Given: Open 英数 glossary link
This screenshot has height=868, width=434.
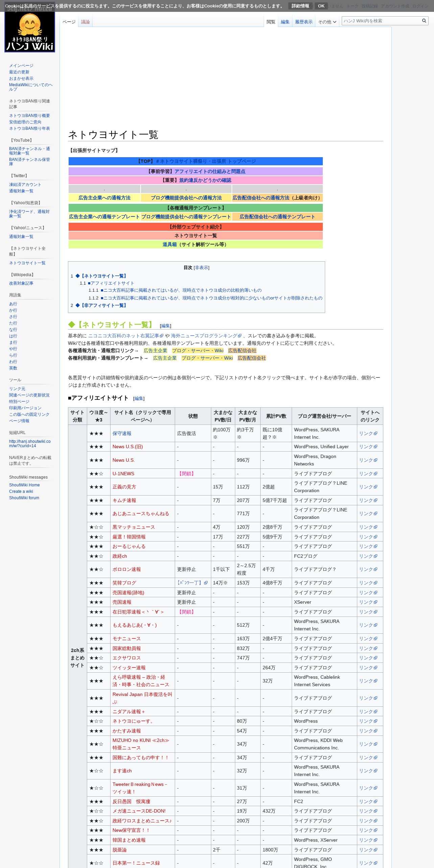Looking at the screenshot, I should [x=13, y=368].
